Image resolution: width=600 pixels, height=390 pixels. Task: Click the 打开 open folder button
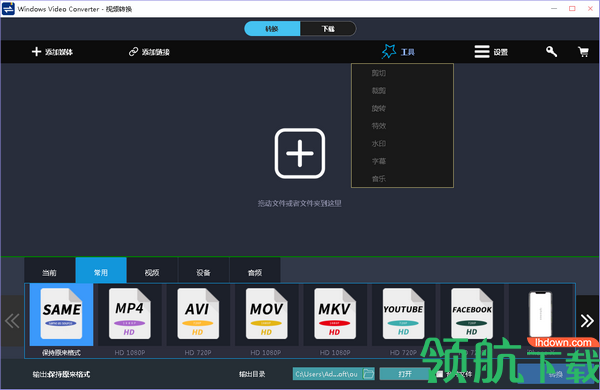(x=405, y=374)
